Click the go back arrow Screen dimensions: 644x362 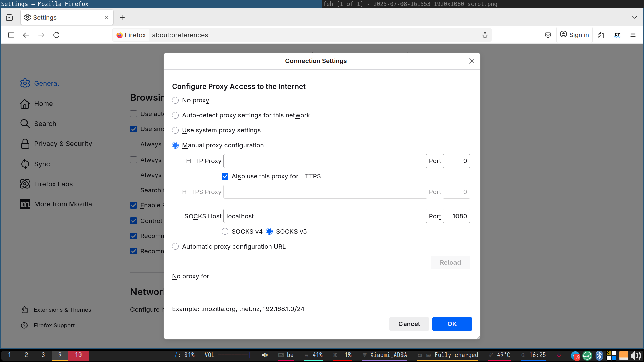(26, 35)
